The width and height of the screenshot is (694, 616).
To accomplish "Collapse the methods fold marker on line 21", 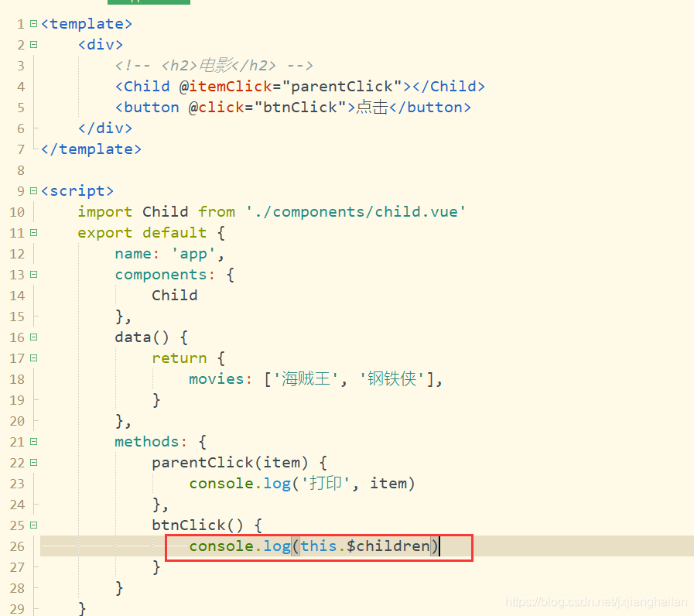I will [x=33, y=442].
